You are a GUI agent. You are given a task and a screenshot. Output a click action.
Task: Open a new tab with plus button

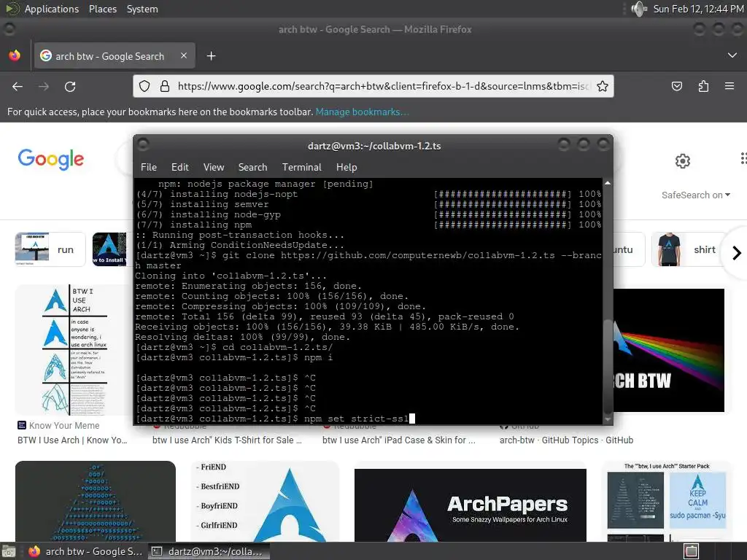tap(211, 56)
